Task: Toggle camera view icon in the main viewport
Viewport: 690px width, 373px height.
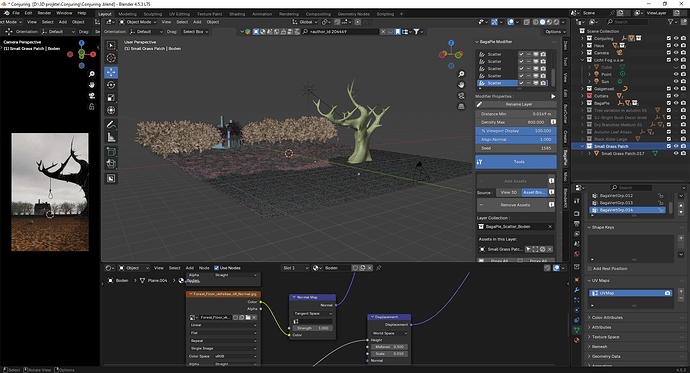Action: click(461, 95)
